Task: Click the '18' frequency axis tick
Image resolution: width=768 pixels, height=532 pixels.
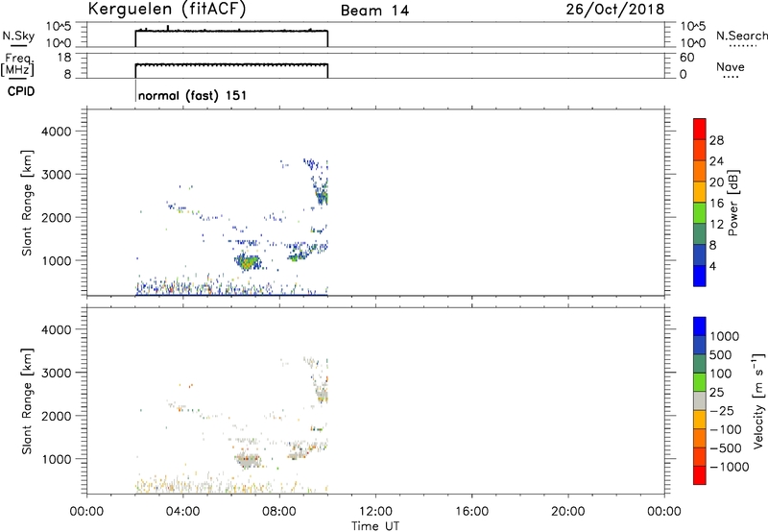Action: pos(64,58)
